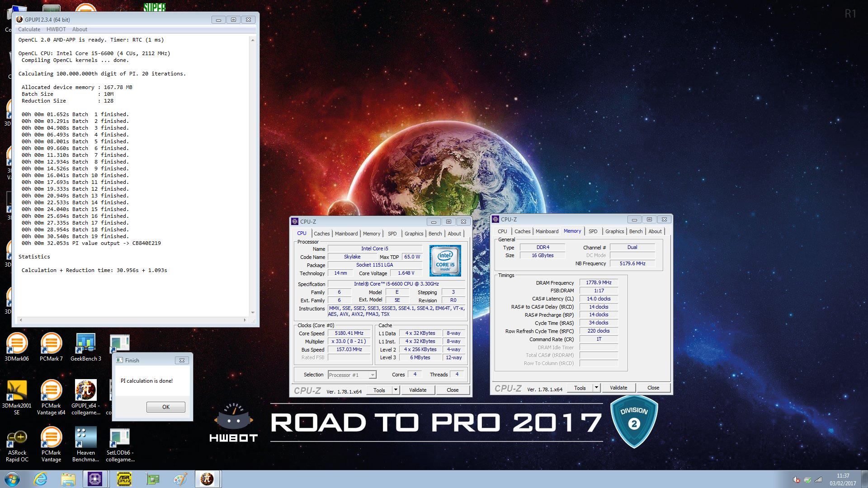The width and height of the screenshot is (868, 488).
Task: Open the 3DMark2001 SE desktop icon
Action: pos(17,397)
